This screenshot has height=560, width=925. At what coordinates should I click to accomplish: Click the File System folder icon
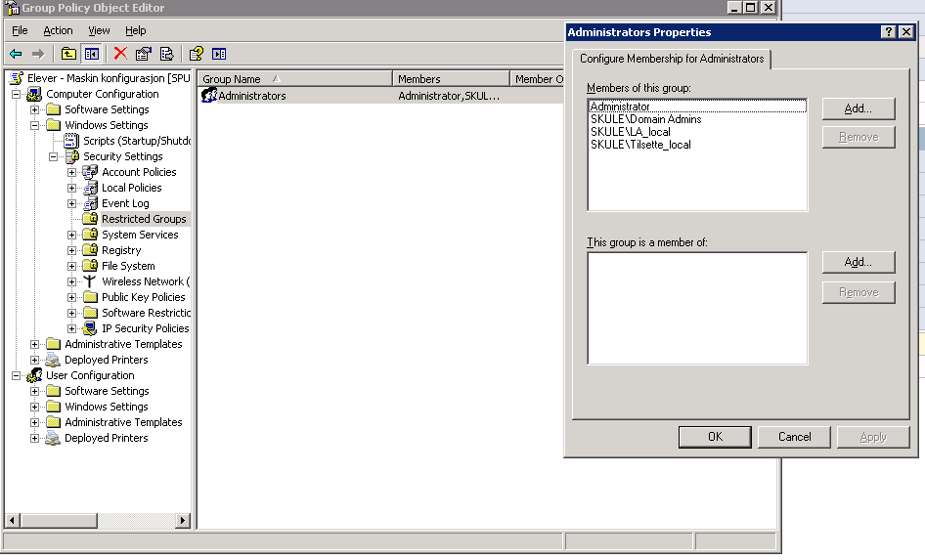pos(90,266)
